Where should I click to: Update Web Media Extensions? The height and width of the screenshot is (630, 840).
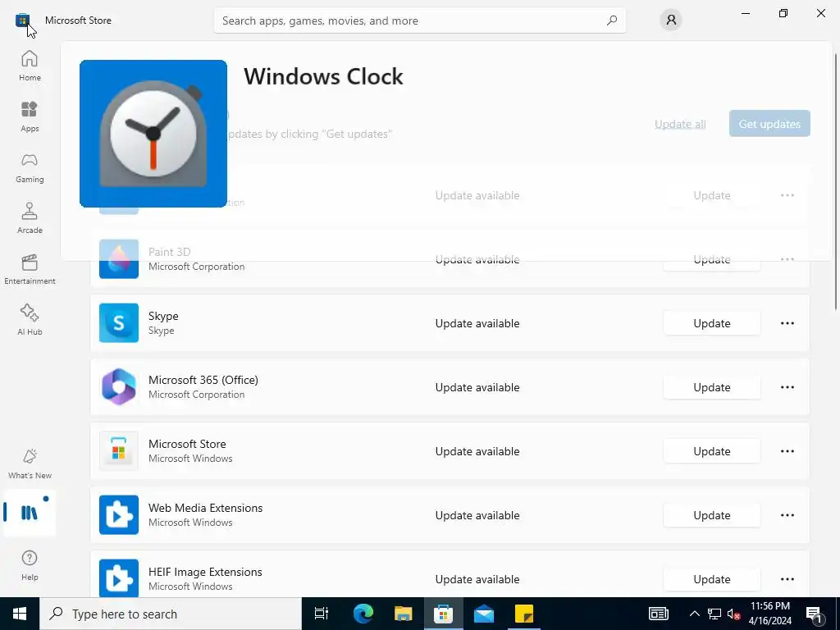coord(711,515)
